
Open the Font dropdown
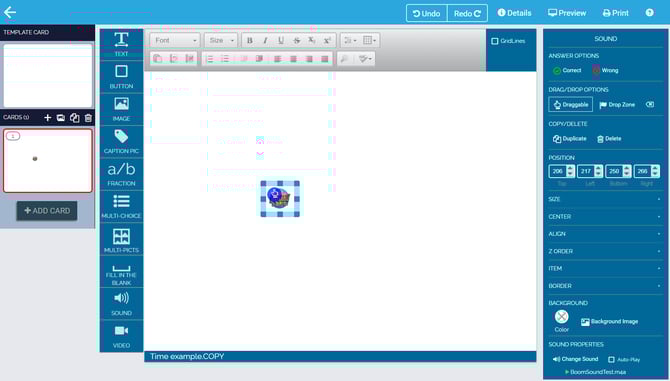coord(175,40)
